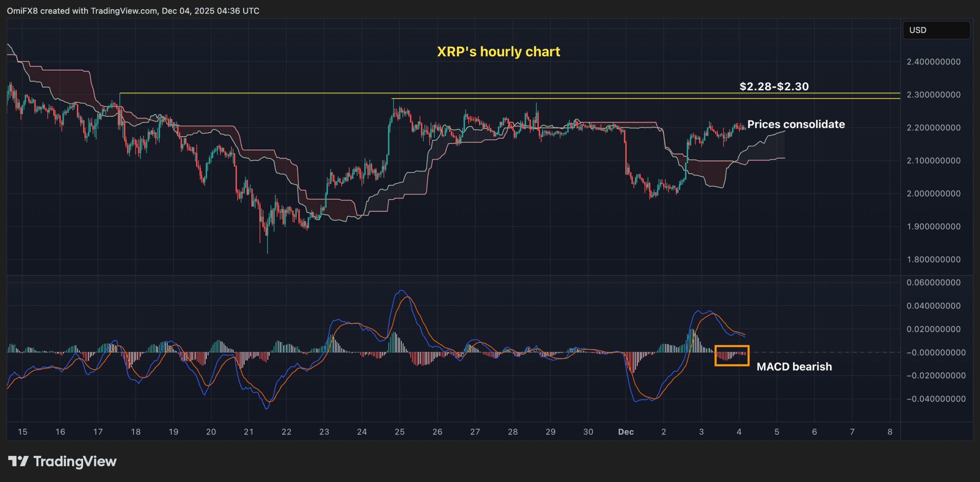The height and width of the screenshot is (482, 980).
Task: Click the 0.060000000 MACD scale label
Action: click(x=933, y=283)
